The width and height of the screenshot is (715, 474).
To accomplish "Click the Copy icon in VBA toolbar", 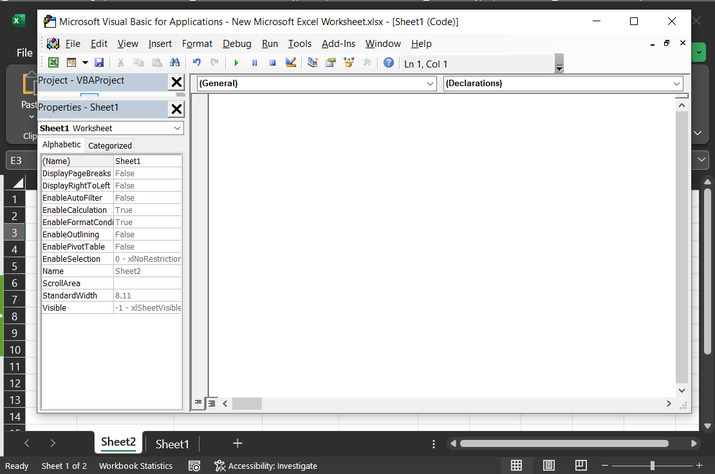I will (139, 63).
